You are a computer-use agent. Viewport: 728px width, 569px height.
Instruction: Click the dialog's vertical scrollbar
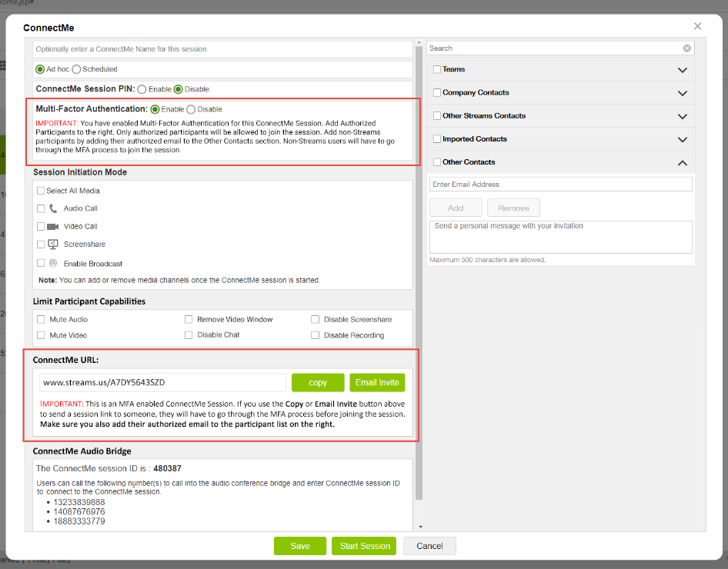tap(419, 284)
